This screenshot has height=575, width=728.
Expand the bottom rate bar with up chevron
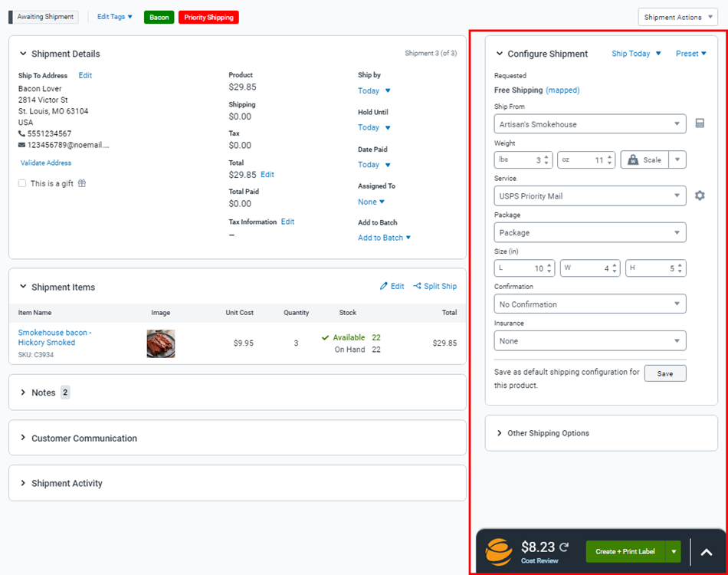point(707,552)
